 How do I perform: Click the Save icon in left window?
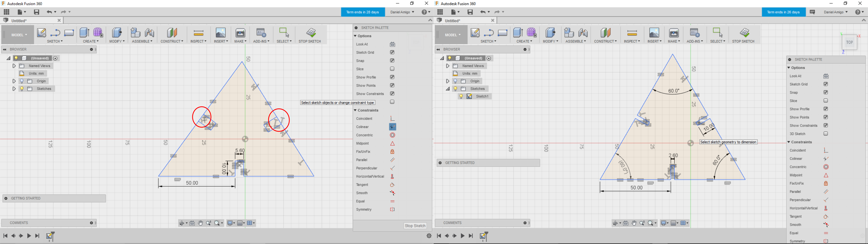click(37, 12)
